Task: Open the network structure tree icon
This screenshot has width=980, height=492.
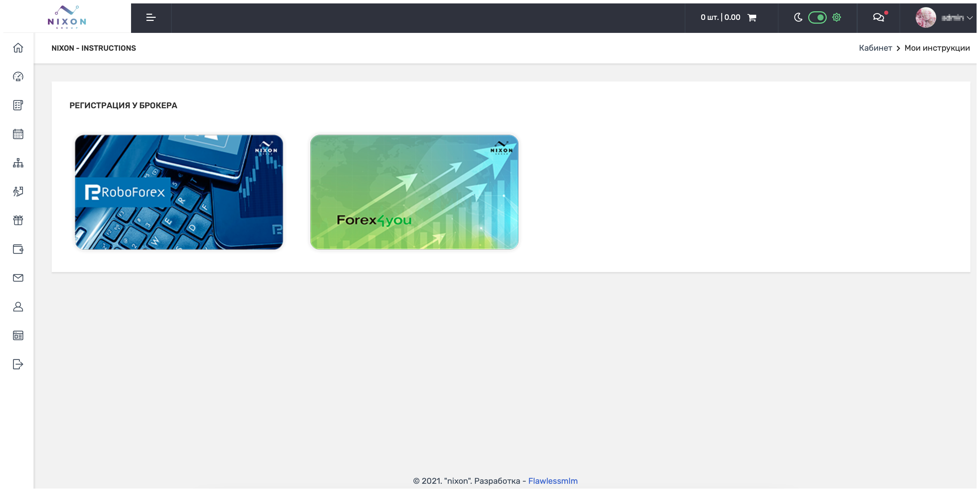Action: (18, 163)
